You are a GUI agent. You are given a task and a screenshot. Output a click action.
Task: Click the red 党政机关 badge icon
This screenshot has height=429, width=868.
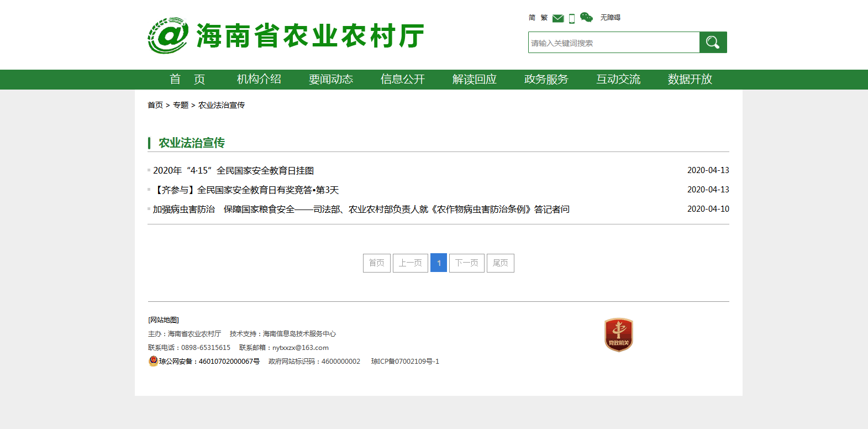[x=618, y=335]
